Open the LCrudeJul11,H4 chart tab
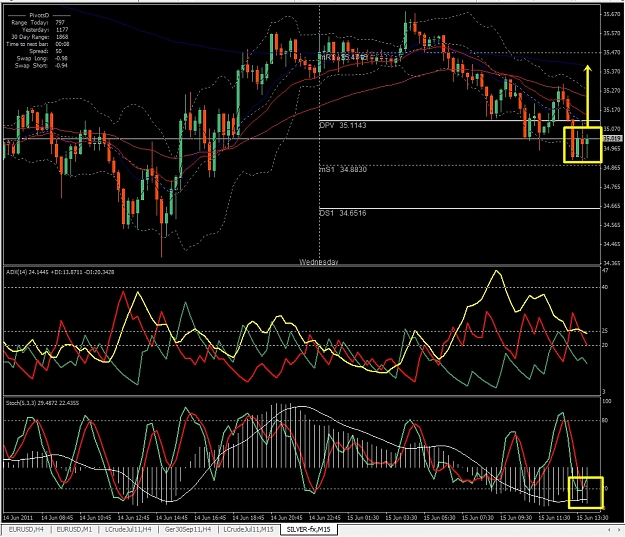This screenshot has height=537, width=625. [x=128, y=529]
